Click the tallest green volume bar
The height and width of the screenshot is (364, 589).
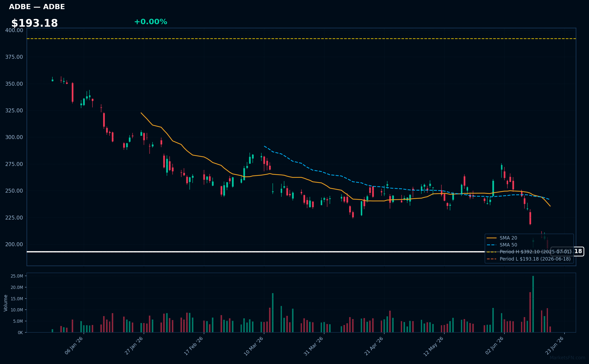(x=533, y=304)
